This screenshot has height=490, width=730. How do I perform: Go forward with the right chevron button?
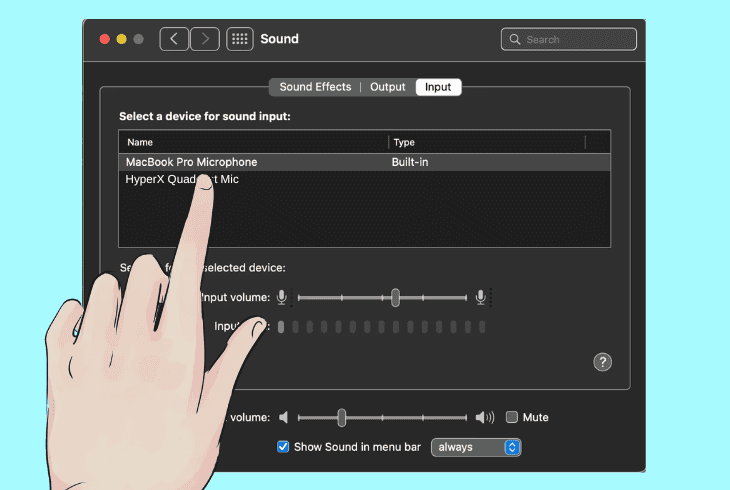pyautogui.click(x=205, y=39)
